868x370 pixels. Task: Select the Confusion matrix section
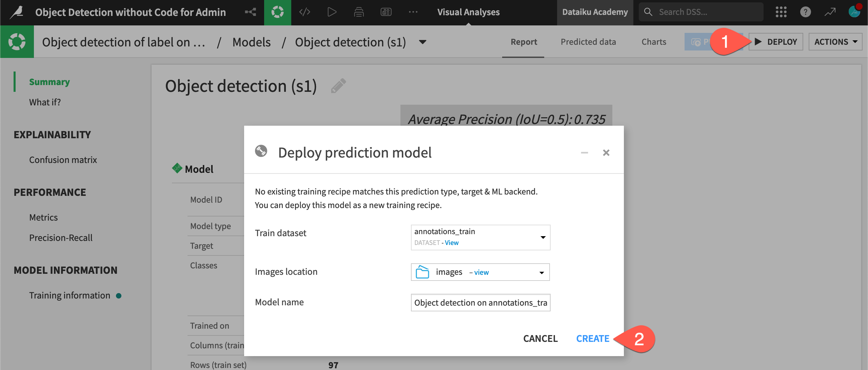tap(63, 160)
